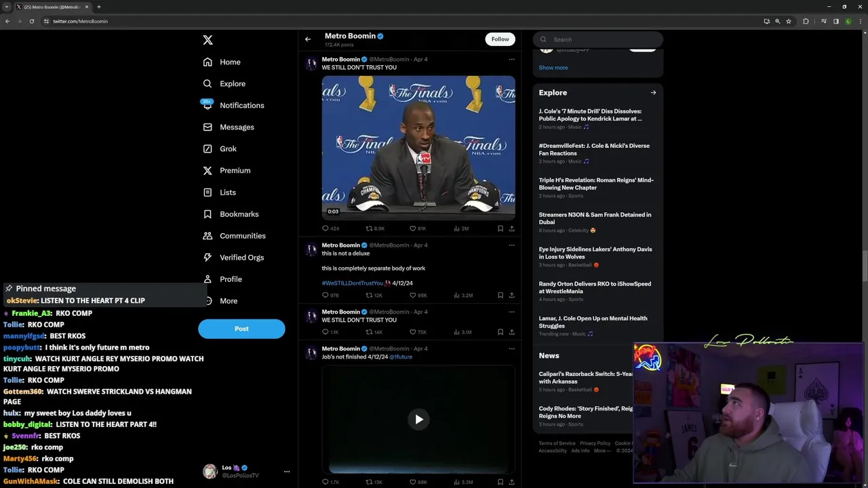
Task: Bookmark this page with the star icon
Action: point(789,21)
